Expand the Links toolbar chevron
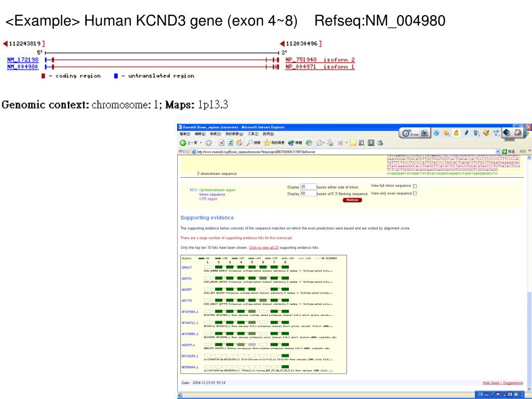532x399 pixels. (x=529, y=151)
